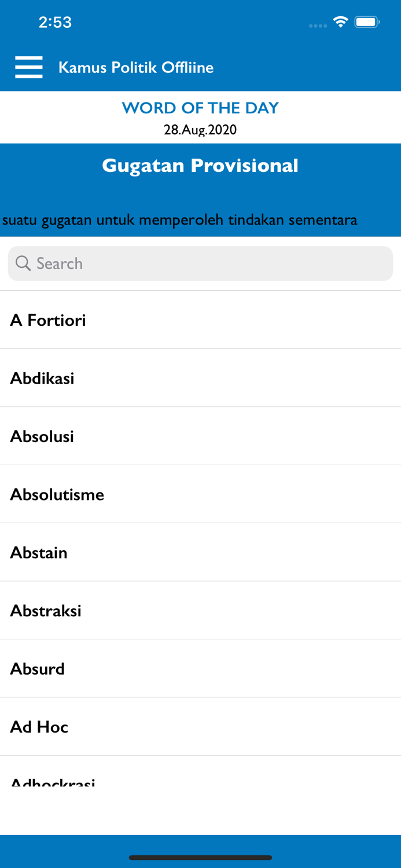Tap the 28.Aug.2020 date label

pos(200,130)
